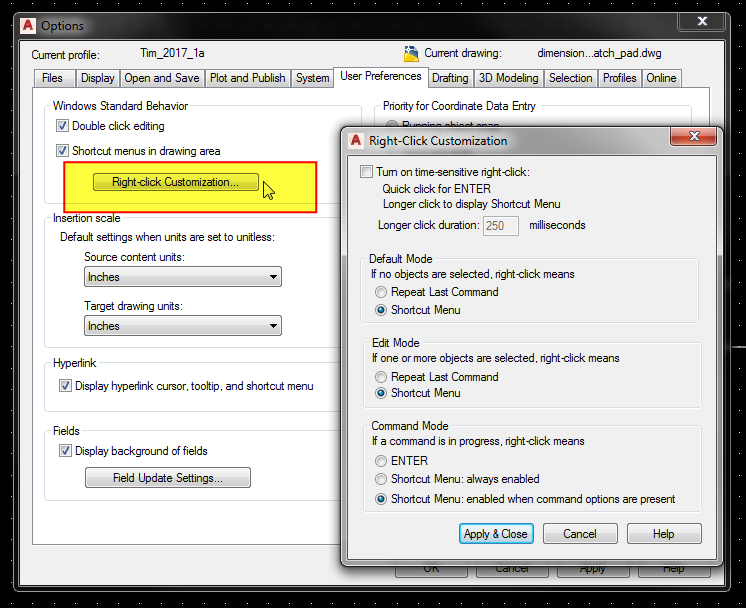Select ENTER option in Command Mode
This screenshot has height=608, width=746.
[381, 461]
